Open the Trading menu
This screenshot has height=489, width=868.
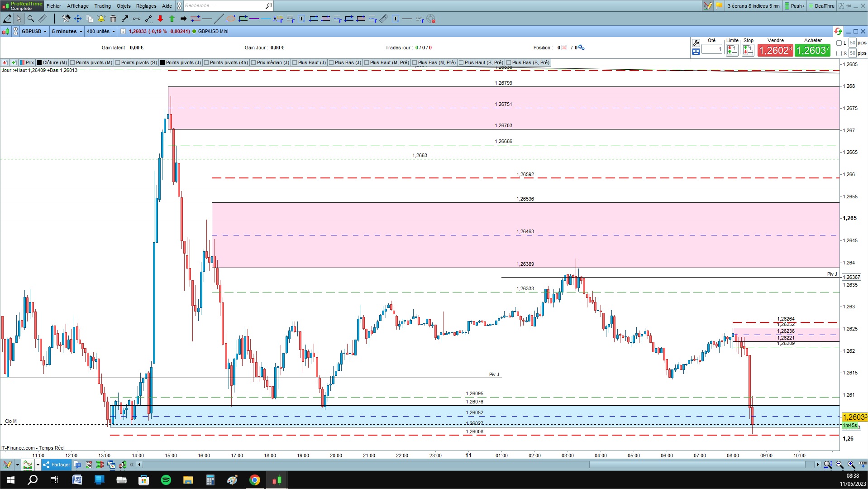point(102,6)
